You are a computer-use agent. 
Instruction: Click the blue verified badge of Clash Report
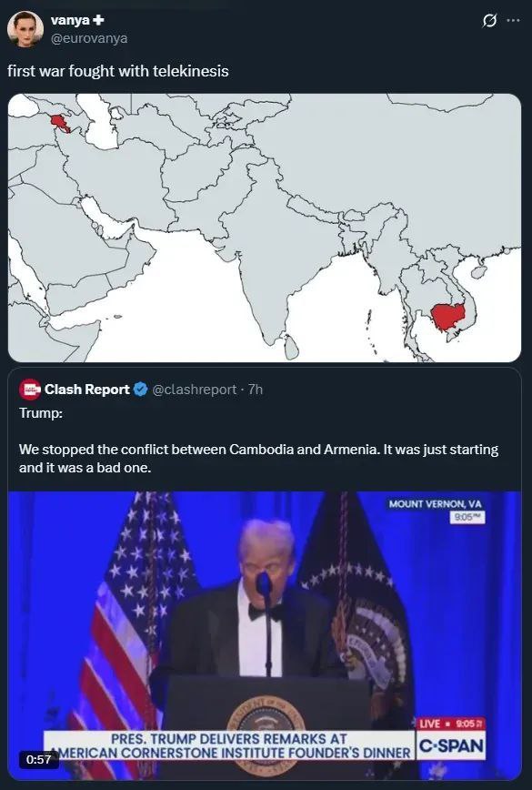[141, 390]
